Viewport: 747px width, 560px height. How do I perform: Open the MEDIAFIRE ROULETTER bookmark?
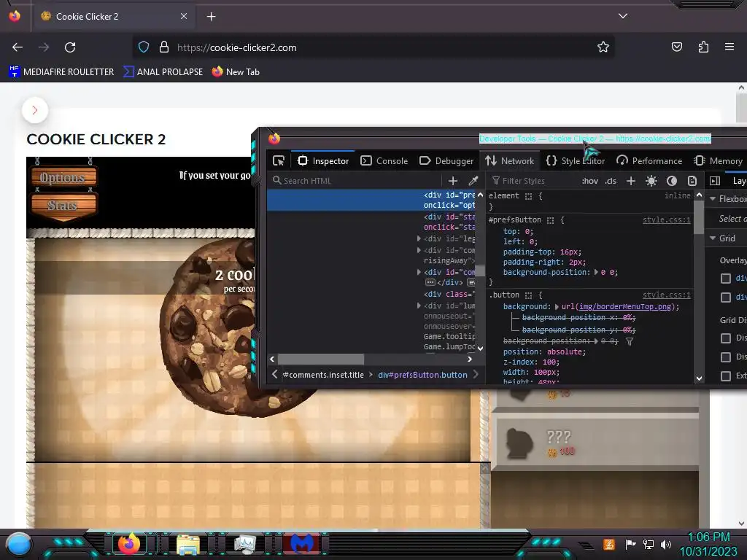coord(61,72)
